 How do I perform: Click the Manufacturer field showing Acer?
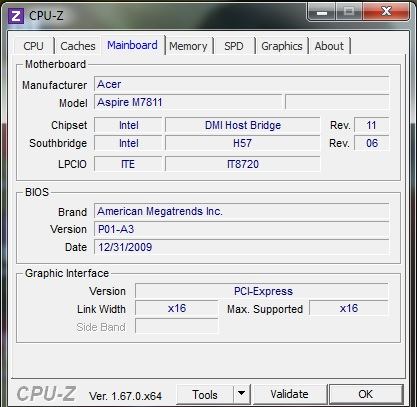pos(242,84)
